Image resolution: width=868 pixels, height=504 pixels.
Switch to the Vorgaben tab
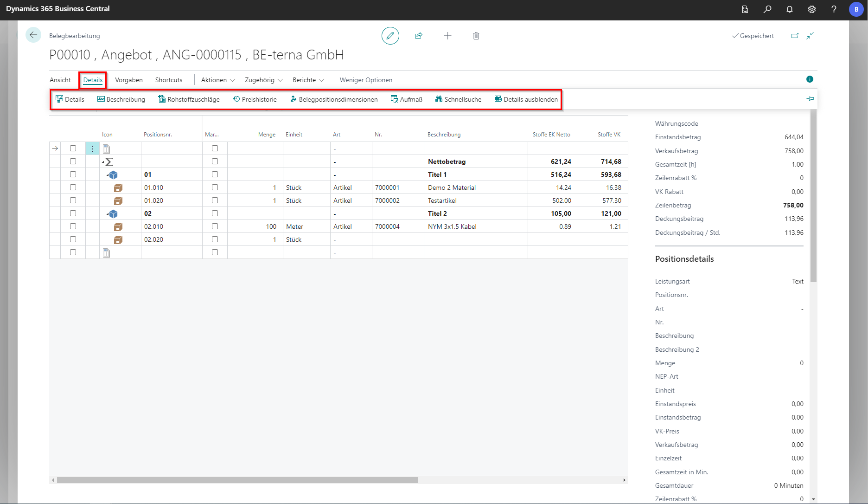click(x=129, y=80)
